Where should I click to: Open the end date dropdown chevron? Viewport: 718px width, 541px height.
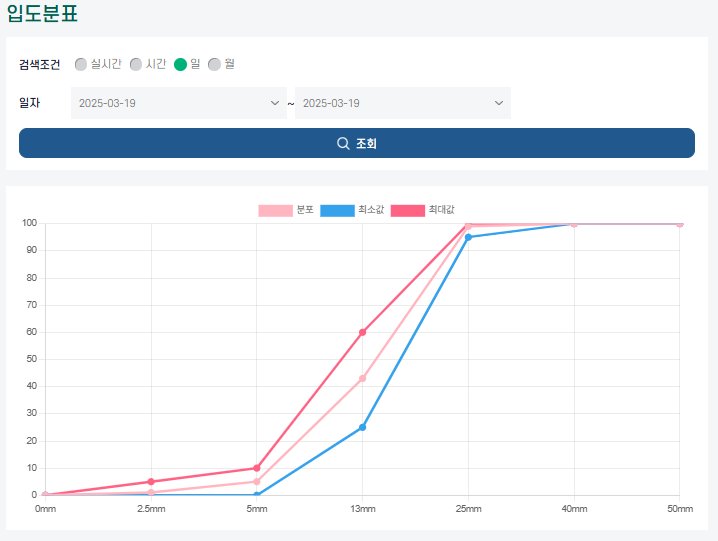point(499,103)
